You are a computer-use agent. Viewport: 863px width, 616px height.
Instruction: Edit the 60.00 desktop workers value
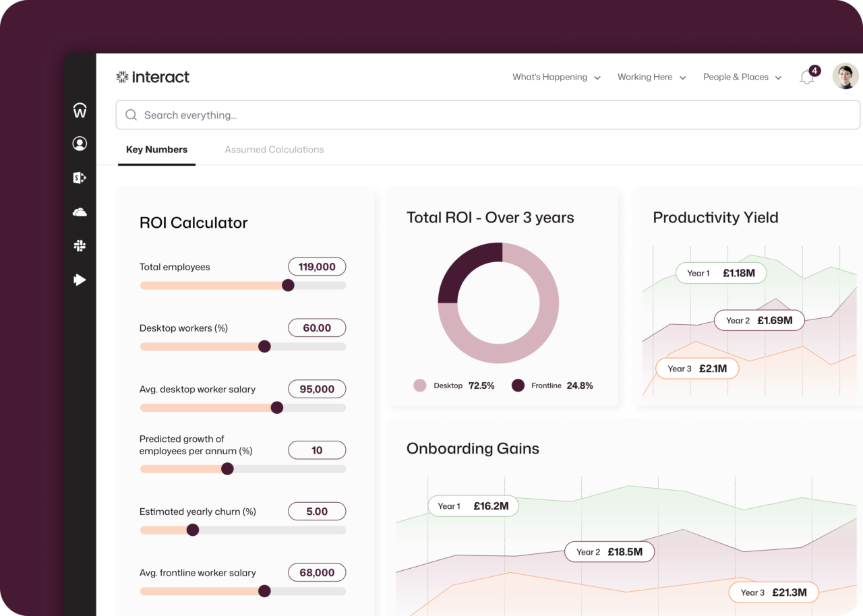coord(317,328)
